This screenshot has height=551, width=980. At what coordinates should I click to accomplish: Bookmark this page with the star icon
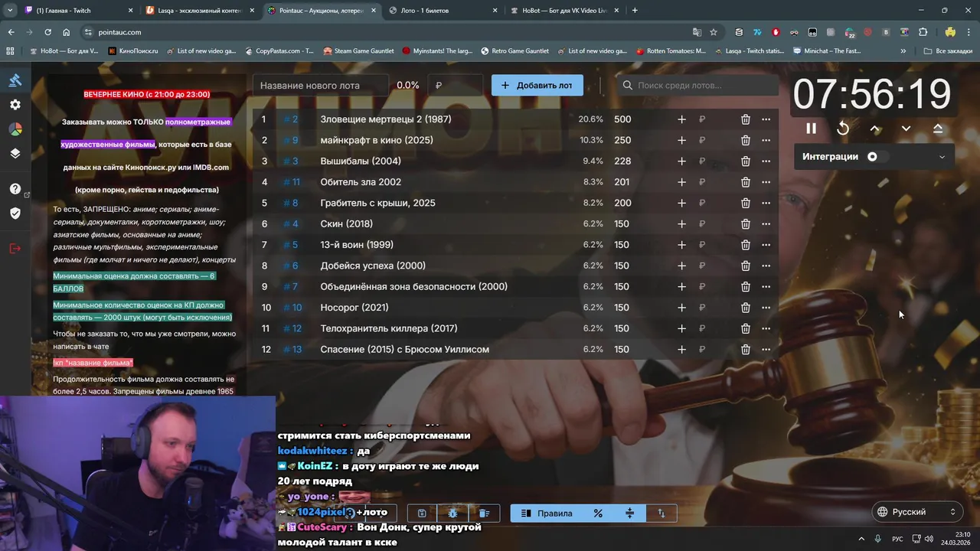714,32
